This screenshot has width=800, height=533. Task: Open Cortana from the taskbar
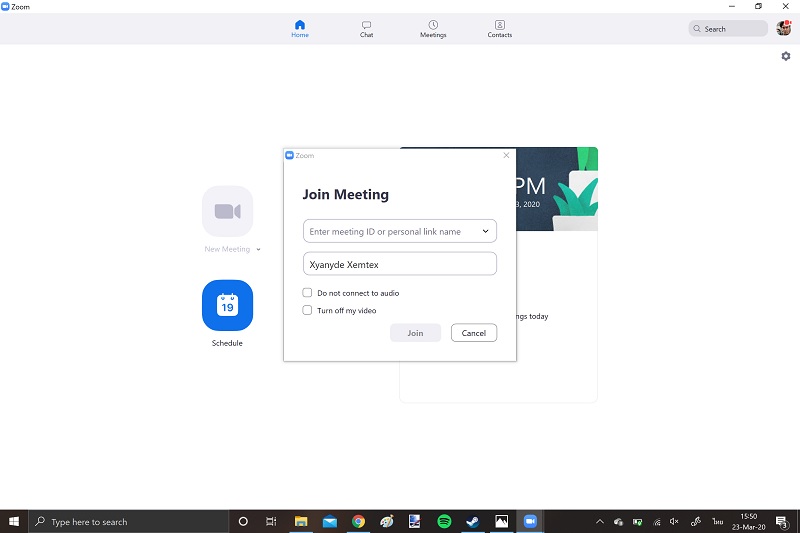point(243,521)
